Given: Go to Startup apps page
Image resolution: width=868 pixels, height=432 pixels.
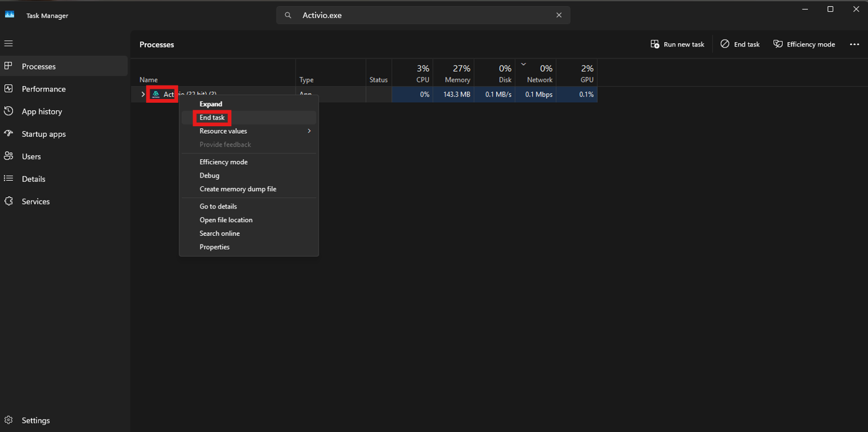Looking at the screenshot, I should tap(43, 134).
